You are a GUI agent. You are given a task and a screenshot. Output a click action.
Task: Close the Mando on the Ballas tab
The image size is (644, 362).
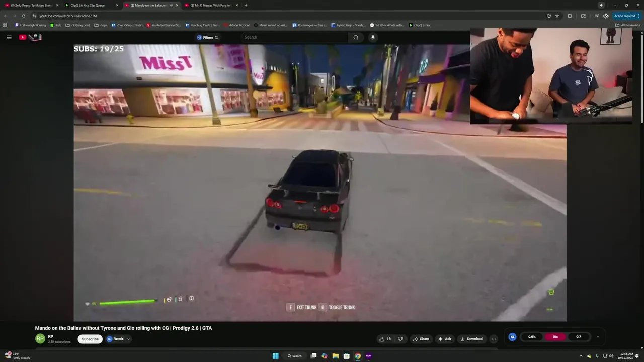click(177, 5)
